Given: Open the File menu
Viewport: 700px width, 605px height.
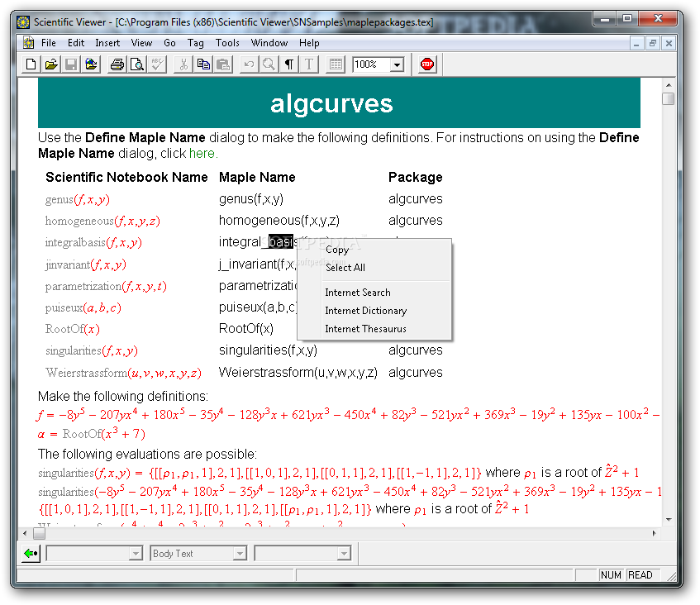Looking at the screenshot, I should (x=49, y=43).
